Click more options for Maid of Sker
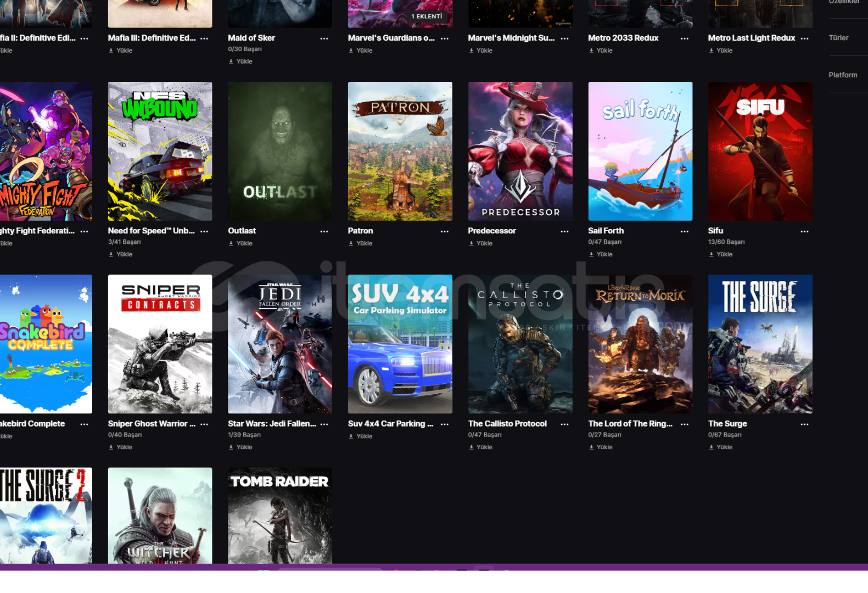The width and height of the screenshot is (868, 593). (324, 38)
